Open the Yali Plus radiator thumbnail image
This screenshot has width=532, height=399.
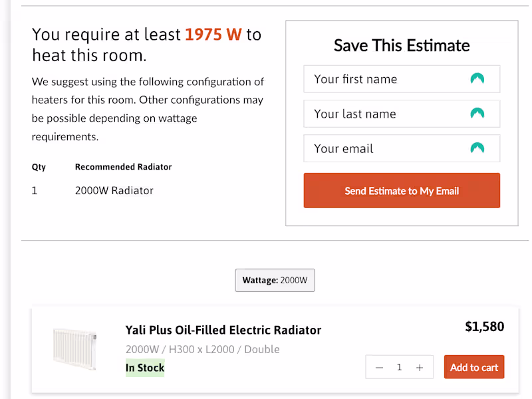74,348
